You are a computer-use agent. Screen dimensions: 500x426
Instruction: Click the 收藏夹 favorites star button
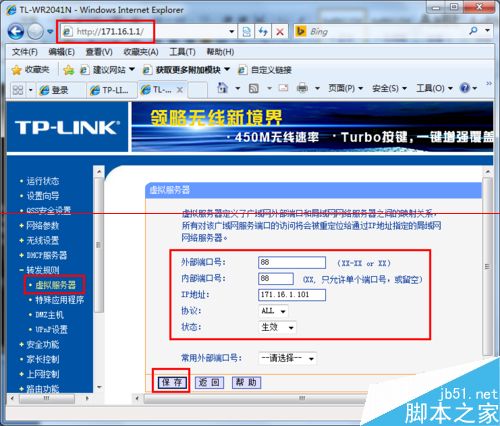pos(30,70)
